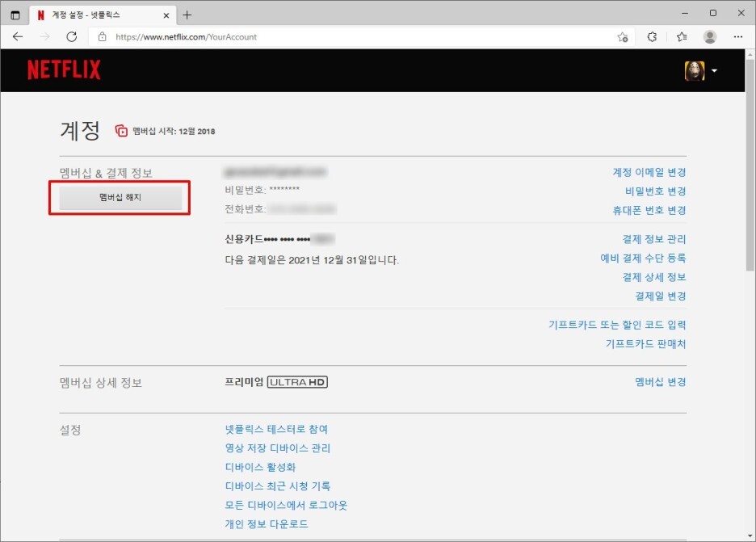Open the browser settings ellipsis menu
This screenshot has height=542, width=756.
[x=737, y=36]
